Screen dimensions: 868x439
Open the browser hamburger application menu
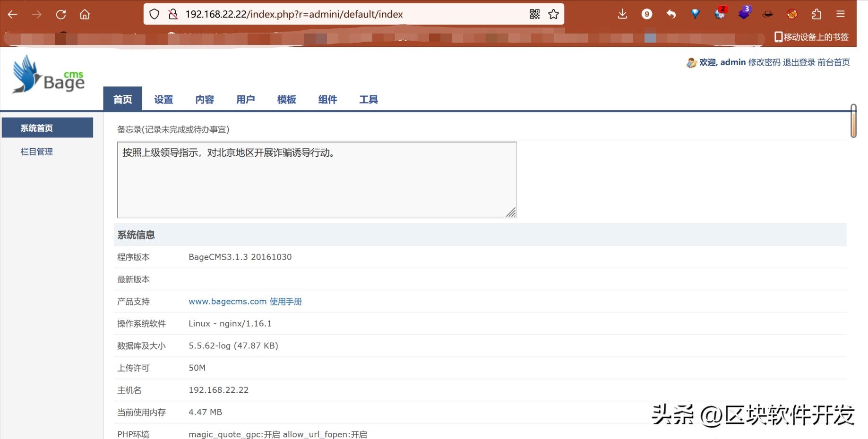(841, 14)
